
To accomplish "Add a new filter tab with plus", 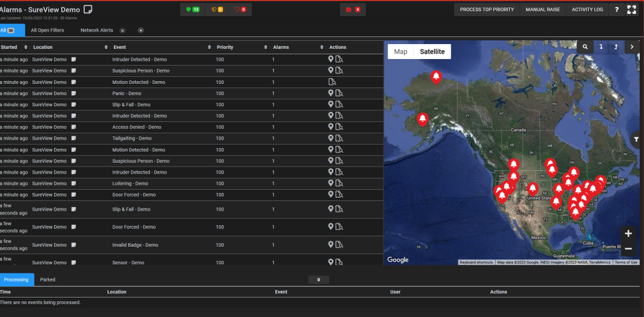I will coord(141,31).
